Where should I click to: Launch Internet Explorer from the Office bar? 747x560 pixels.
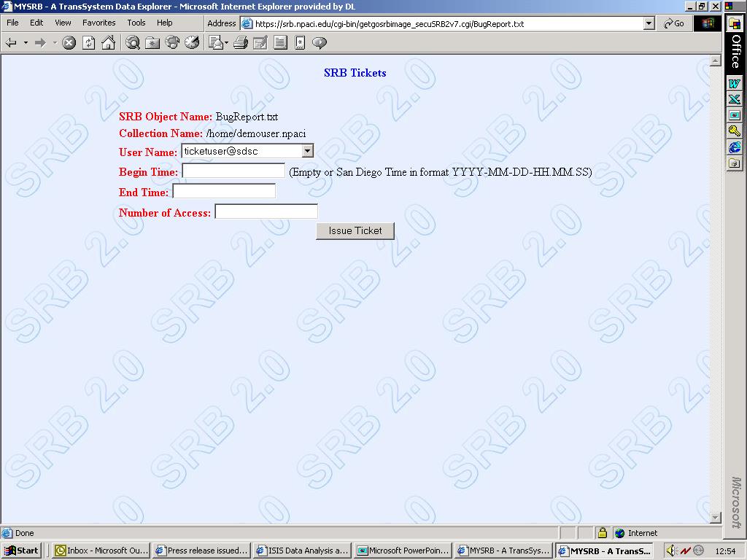tap(734, 147)
